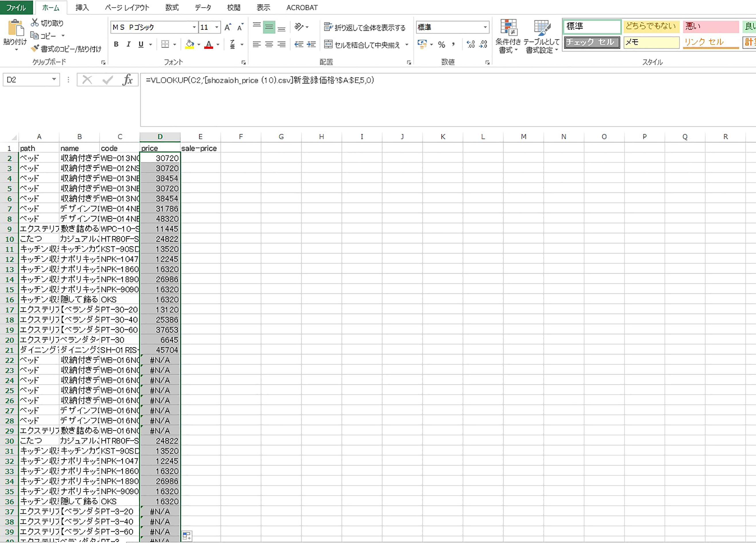Open the fill color dropdown arrow
Screen dimensions: 756x543
199,44
